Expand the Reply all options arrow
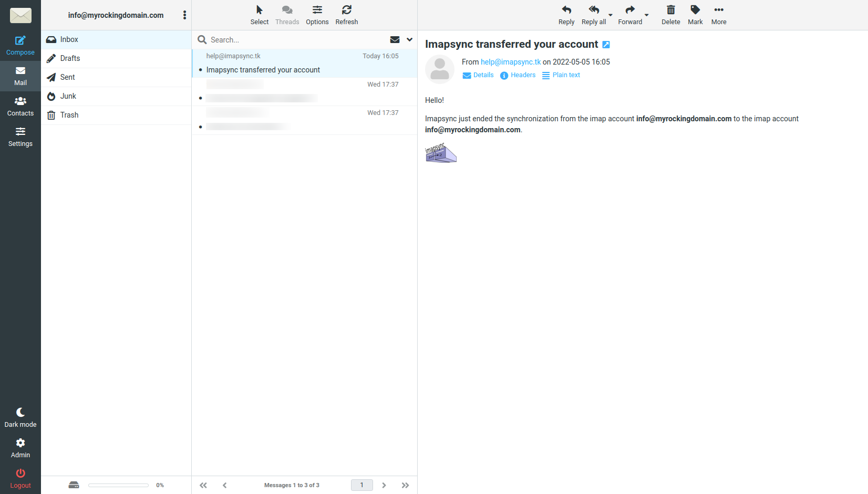The height and width of the screenshot is (494, 868). (x=611, y=15)
